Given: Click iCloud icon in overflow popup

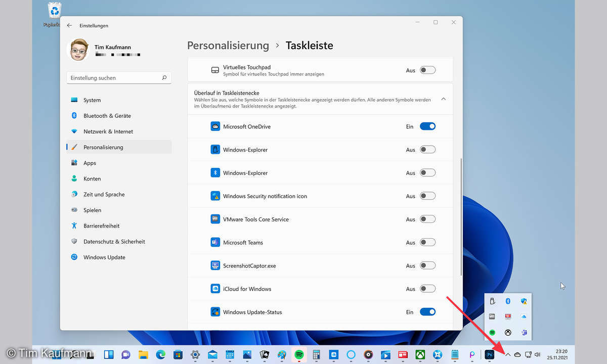Looking at the screenshot, I should point(524,316).
